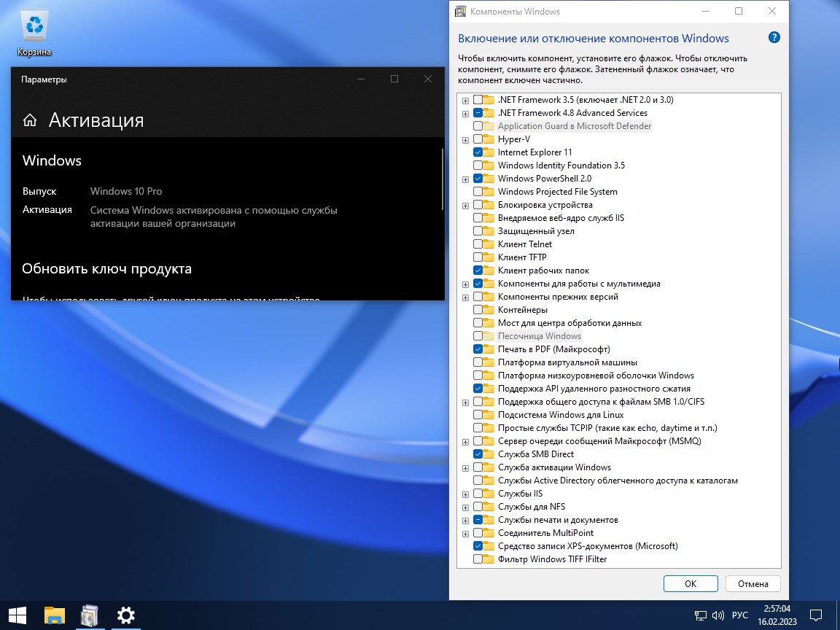Select Службы Active Directory облегченного доступа row
Viewport: 840px width, 630px height.
pos(618,481)
